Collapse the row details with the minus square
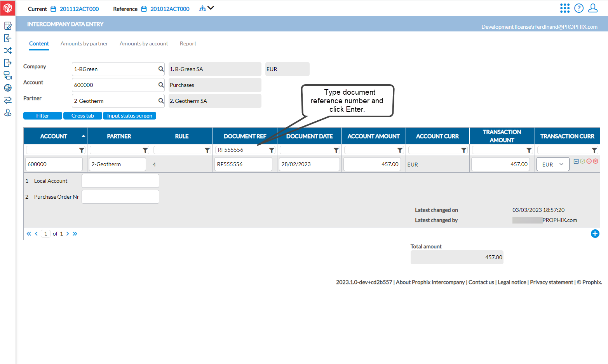This screenshot has height=364, width=608. click(576, 161)
